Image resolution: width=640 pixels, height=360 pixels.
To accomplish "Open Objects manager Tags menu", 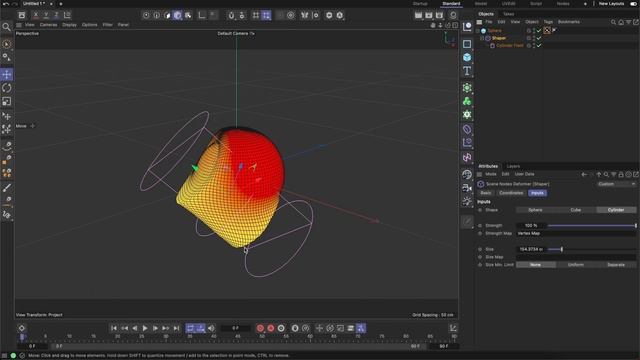I will coord(548,22).
